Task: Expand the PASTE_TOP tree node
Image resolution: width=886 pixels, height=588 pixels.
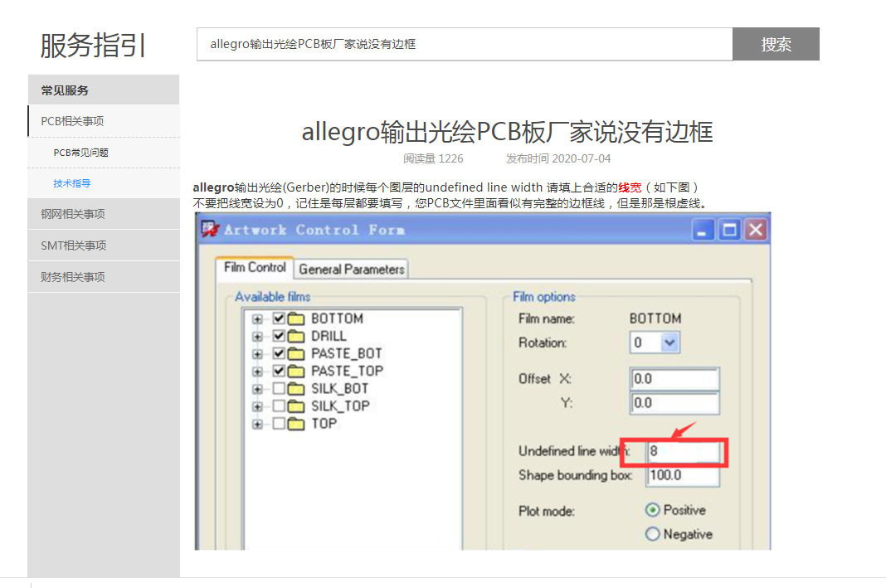Action: 258,371
